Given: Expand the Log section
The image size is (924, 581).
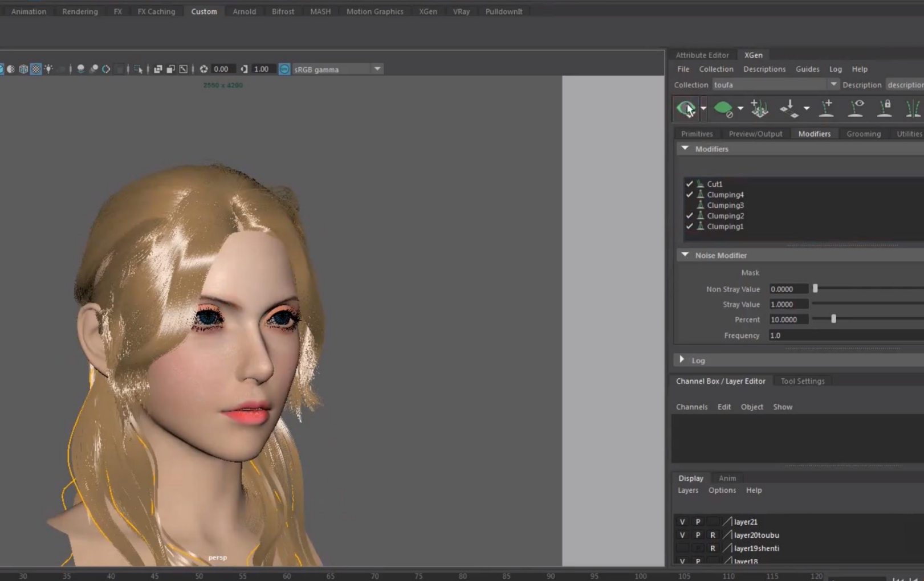Looking at the screenshot, I should pyautogui.click(x=682, y=360).
